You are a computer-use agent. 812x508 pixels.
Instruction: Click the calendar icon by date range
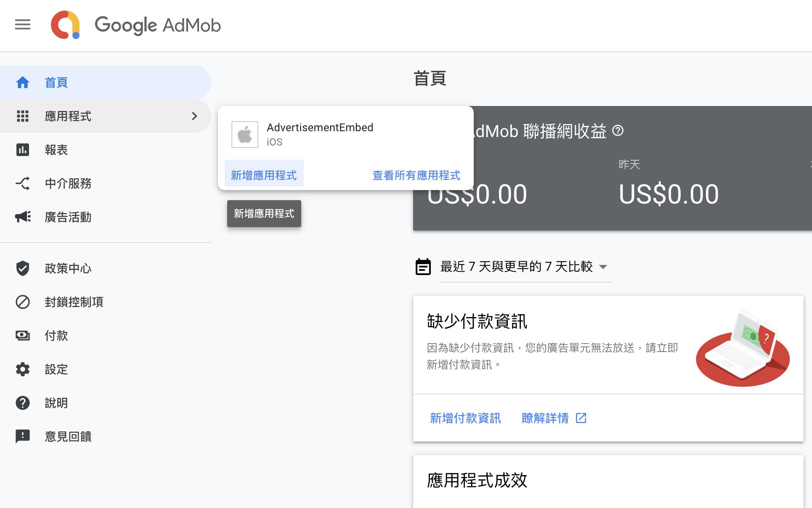click(x=423, y=267)
